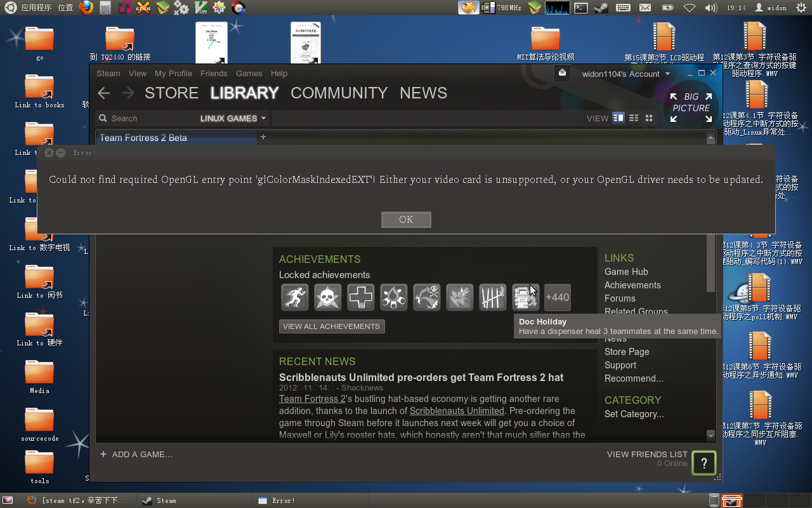Click the Steam tray icon in panel
Screen dimensions: 812x508
[601, 8]
